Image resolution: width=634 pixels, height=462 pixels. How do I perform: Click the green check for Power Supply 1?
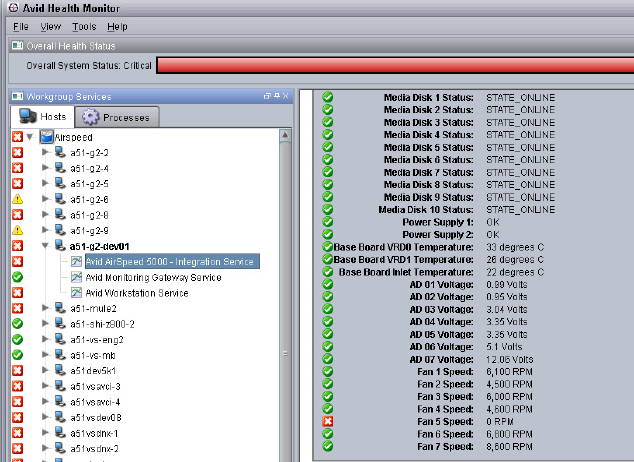[328, 222]
